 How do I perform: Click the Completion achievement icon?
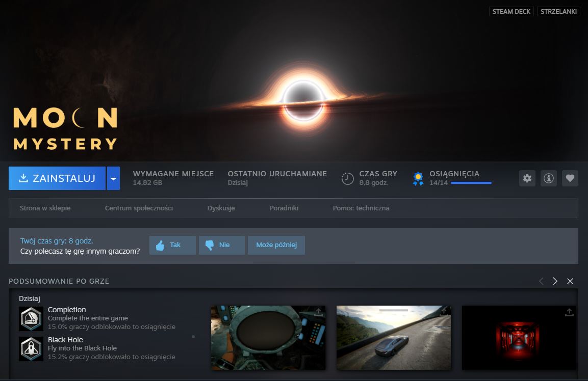31,319
